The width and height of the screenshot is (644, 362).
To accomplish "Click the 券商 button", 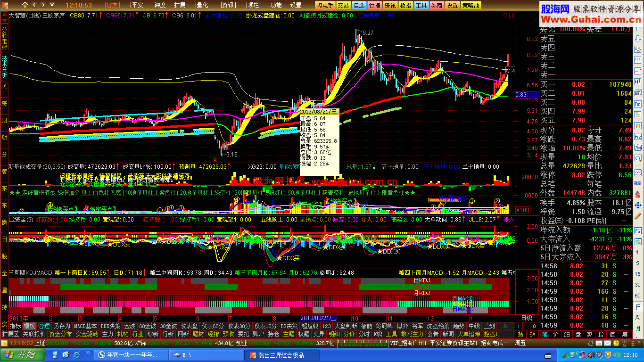I will coord(437,5).
